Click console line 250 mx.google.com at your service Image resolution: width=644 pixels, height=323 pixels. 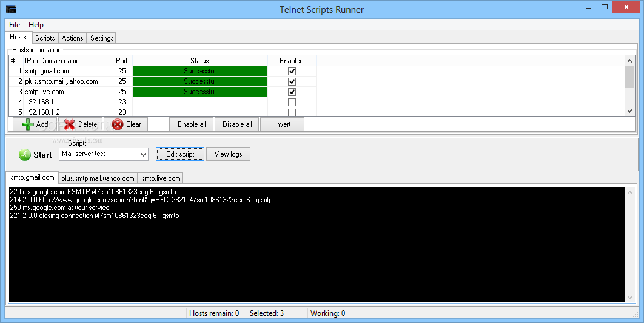point(59,208)
